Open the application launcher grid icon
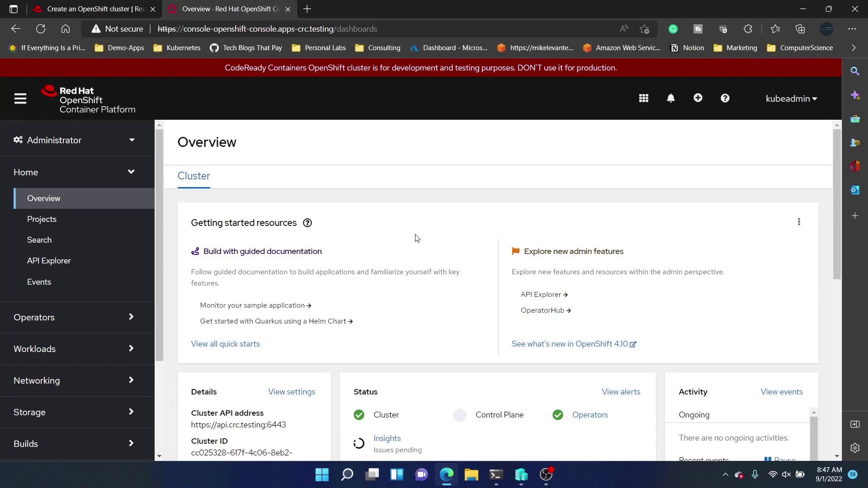 pyautogui.click(x=644, y=99)
